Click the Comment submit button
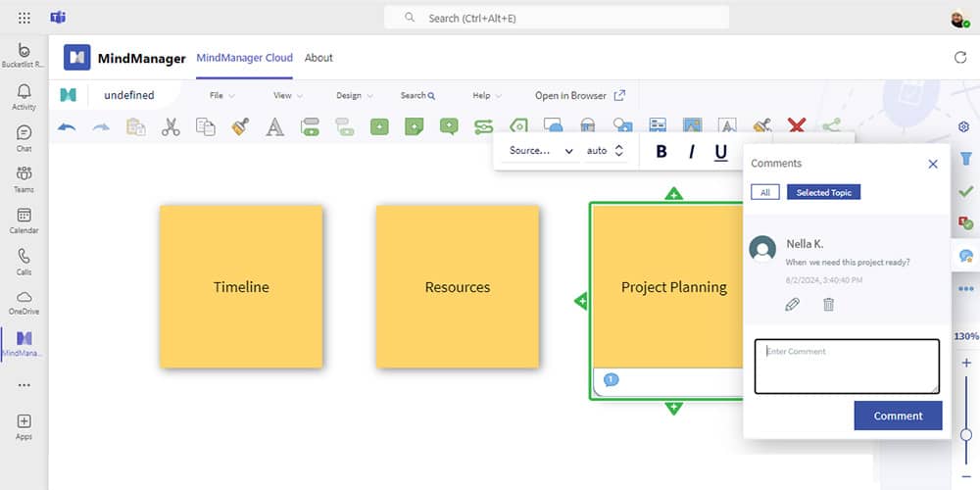 click(x=898, y=416)
